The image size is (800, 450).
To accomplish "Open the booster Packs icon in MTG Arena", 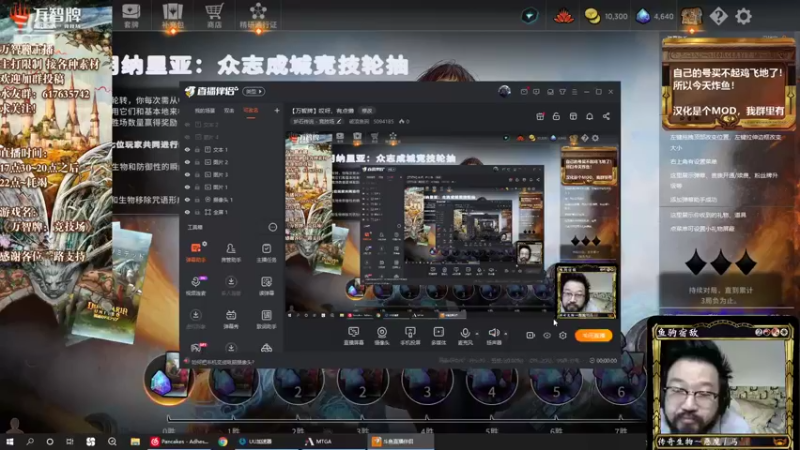I will pos(172,16).
